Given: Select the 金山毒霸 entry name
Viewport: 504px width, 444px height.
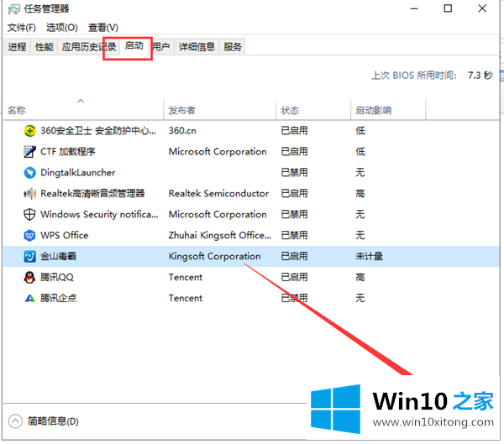Looking at the screenshot, I should [x=58, y=256].
